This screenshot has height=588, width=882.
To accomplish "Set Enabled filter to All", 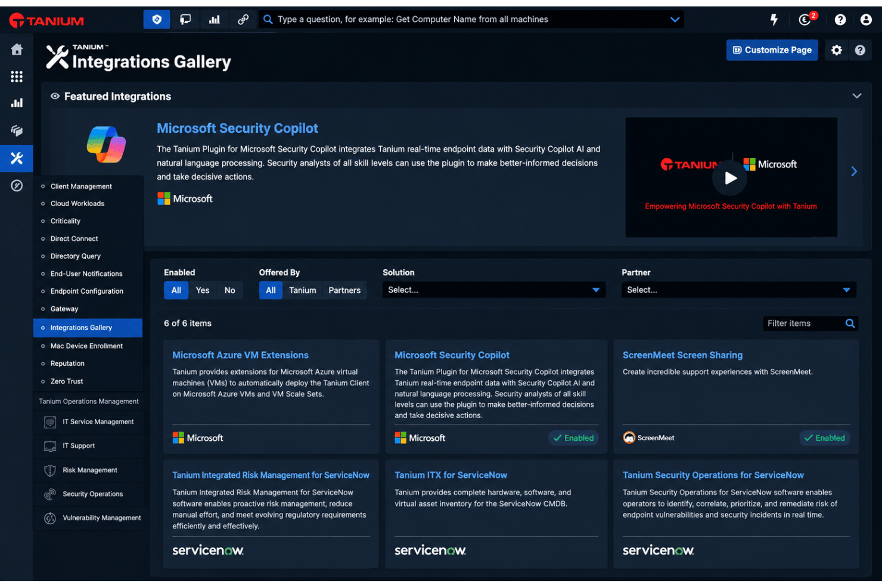I will pos(176,291).
